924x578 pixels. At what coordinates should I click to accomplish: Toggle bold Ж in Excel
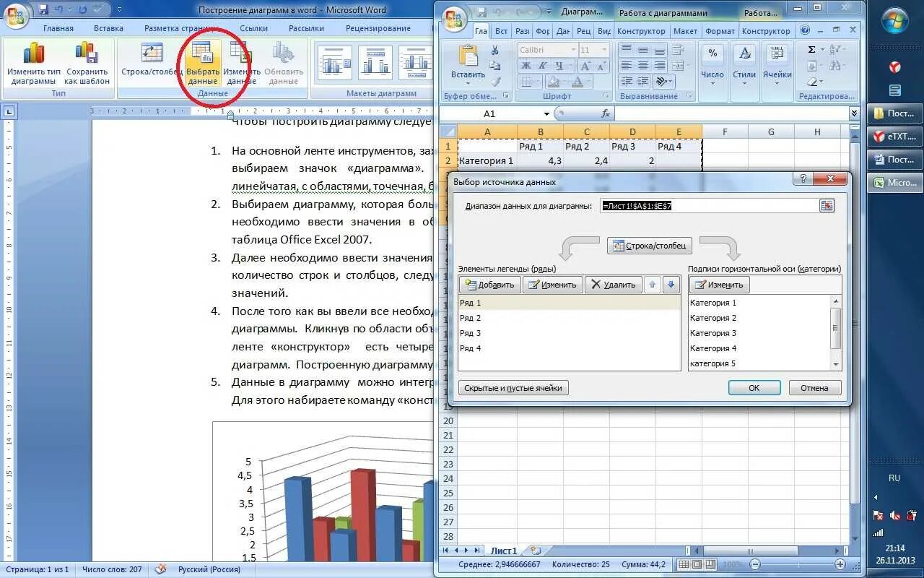[x=526, y=66]
